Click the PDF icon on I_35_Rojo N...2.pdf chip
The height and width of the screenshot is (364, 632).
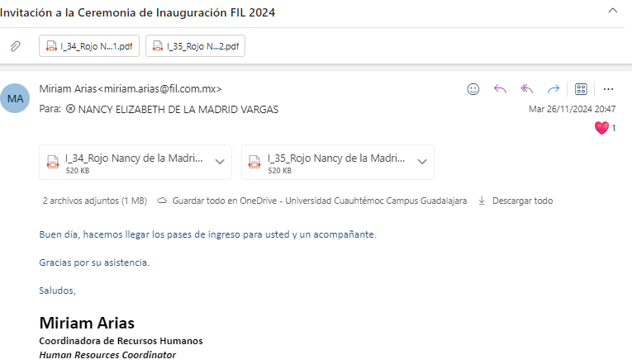pos(158,46)
